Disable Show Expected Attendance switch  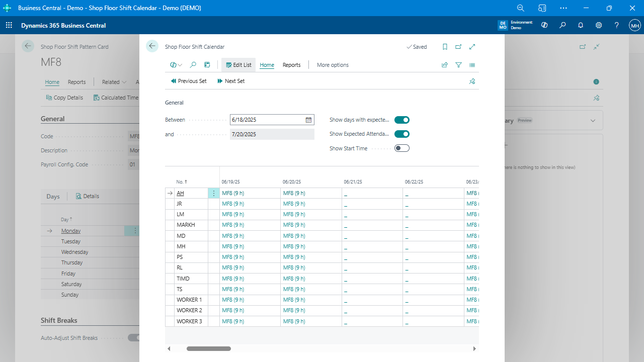[x=401, y=134]
